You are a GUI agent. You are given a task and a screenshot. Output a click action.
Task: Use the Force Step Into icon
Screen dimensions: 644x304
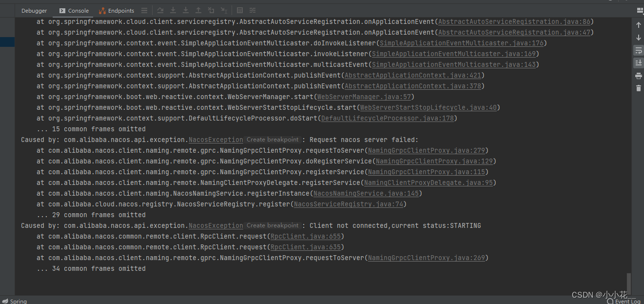coord(186,10)
